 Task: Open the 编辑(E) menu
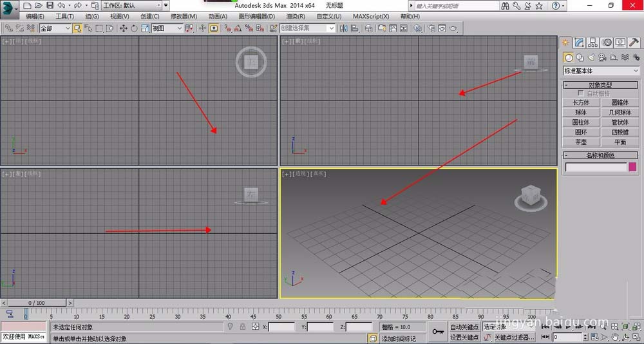coord(35,17)
